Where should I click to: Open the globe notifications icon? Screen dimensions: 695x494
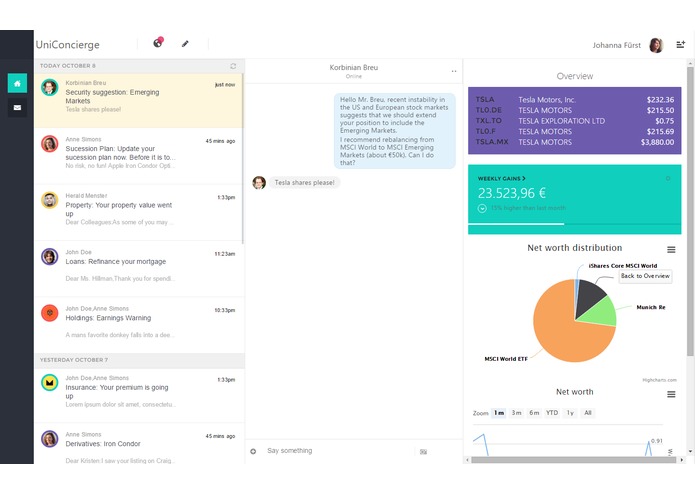(x=158, y=43)
